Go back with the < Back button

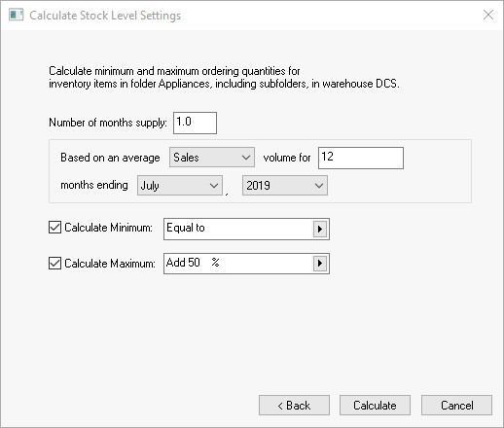[294, 406]
